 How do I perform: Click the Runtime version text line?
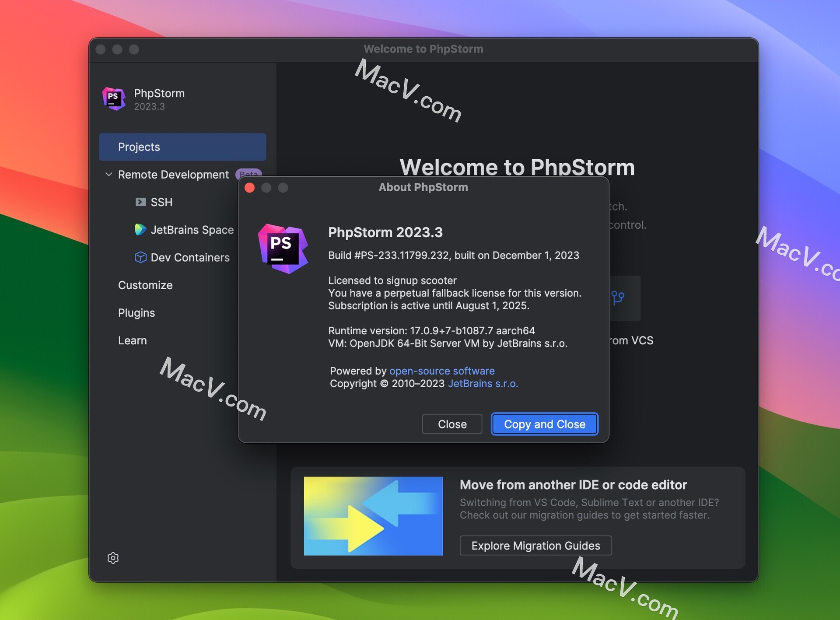tap(431, 331)
